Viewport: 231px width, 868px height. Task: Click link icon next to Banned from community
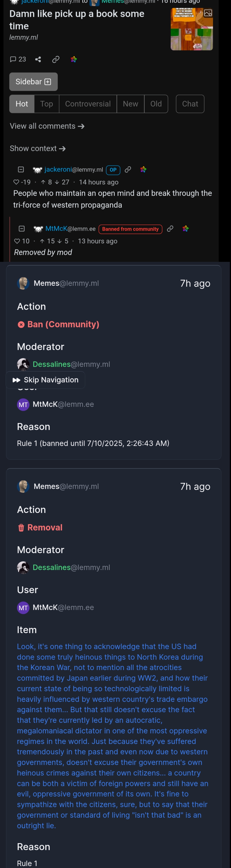click(x=170, y=229)
